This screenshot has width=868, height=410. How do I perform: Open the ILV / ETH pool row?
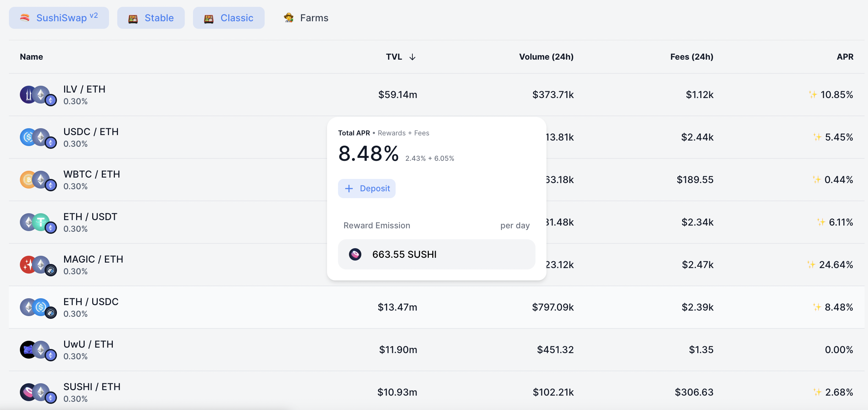pyautogui.click(x=437, y=95)
